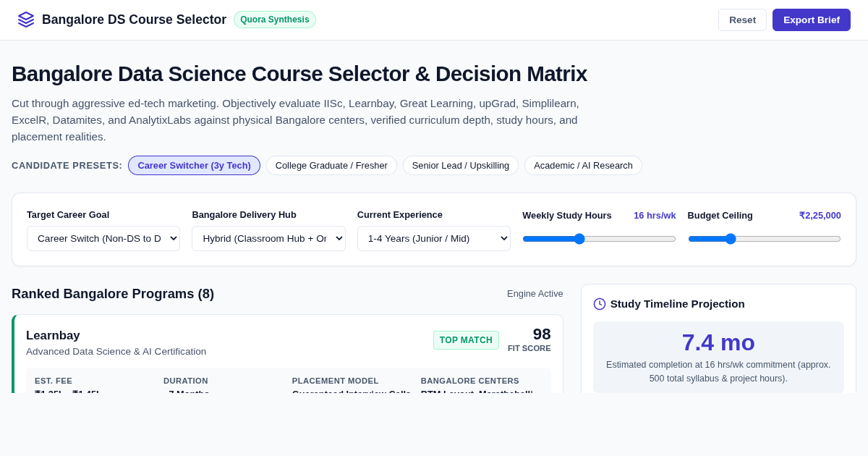Image resolution: width=868 pixels, height=456 pixels.
Task: Click the stacked layers app logo icon
Action: (x=26, y=20)
